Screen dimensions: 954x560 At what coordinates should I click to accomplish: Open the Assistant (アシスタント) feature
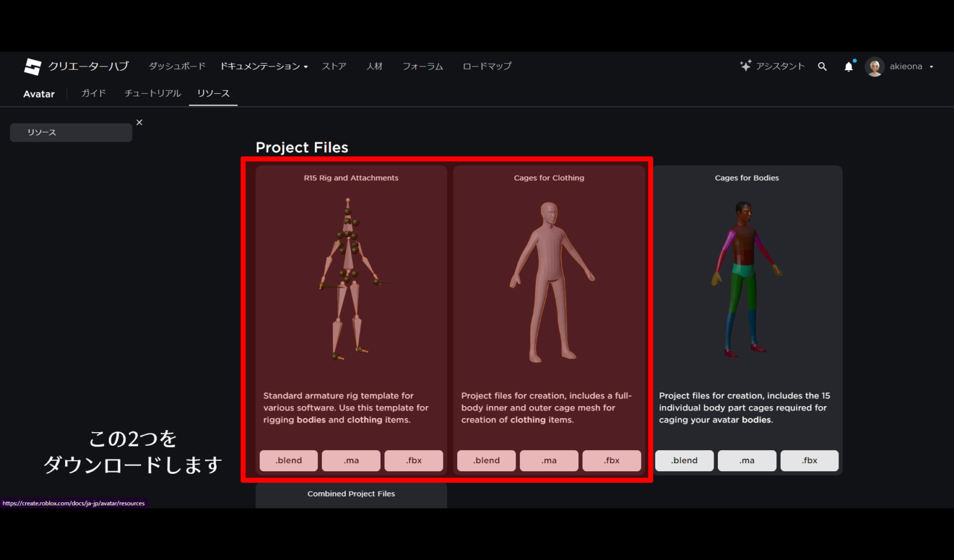(x=772, y=66)
